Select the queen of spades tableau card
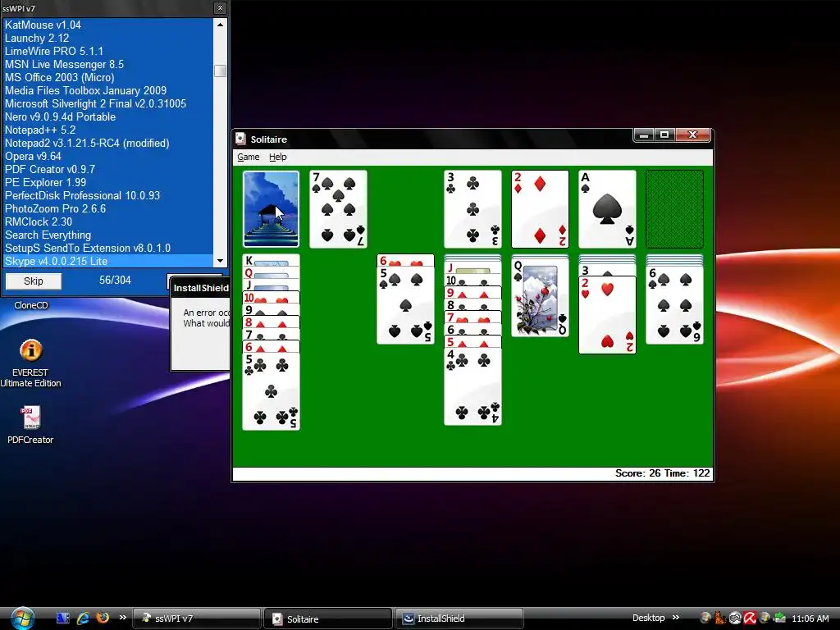The image size is (840, 630). tap(540, 298)
